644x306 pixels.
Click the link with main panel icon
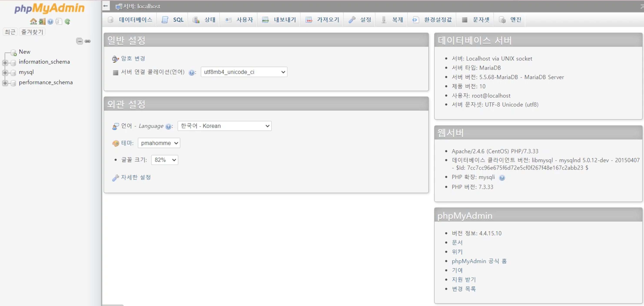[88, 41]
